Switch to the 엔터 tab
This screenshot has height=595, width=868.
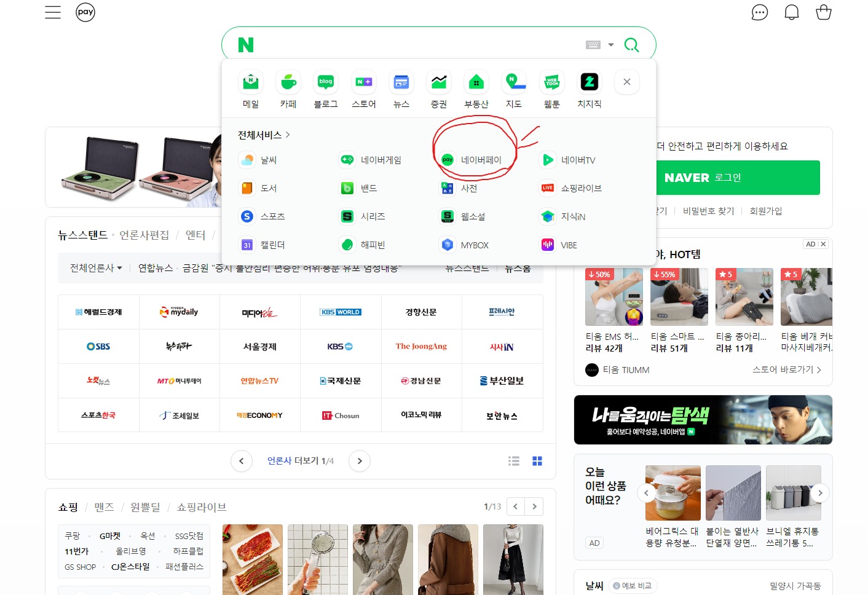point(195,235)
